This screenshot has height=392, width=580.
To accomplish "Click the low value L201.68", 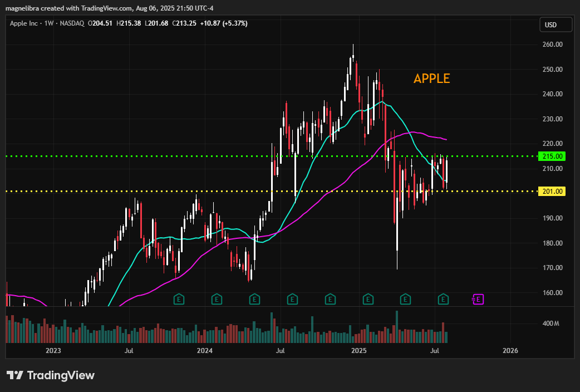I will pyautogui.click(x=156, y=23).
